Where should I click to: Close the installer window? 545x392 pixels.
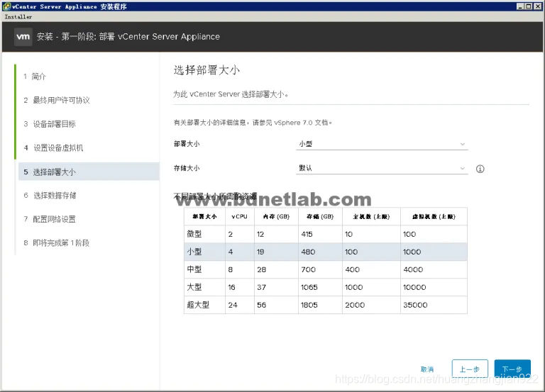[537, 6]
